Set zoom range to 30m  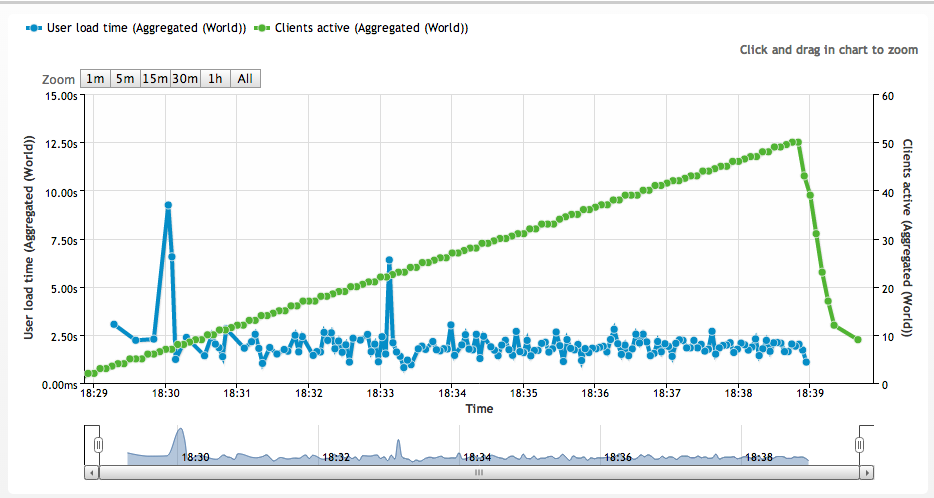(185, 79)
